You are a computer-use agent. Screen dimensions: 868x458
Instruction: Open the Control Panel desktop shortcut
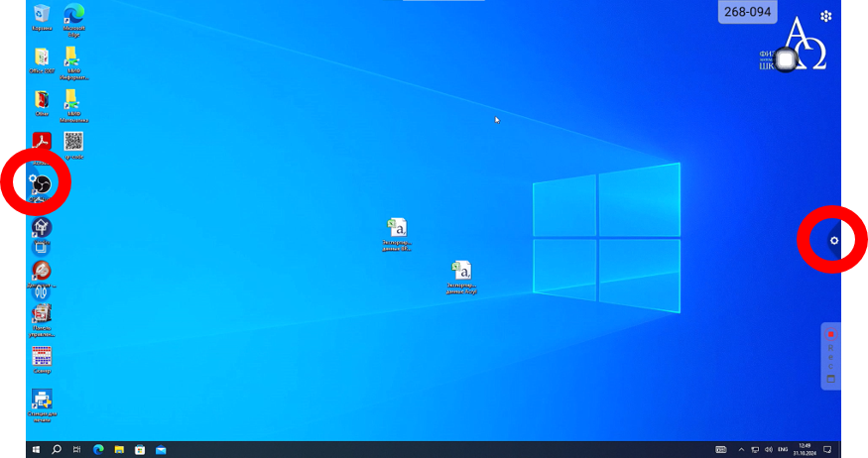tap(42, 314)
